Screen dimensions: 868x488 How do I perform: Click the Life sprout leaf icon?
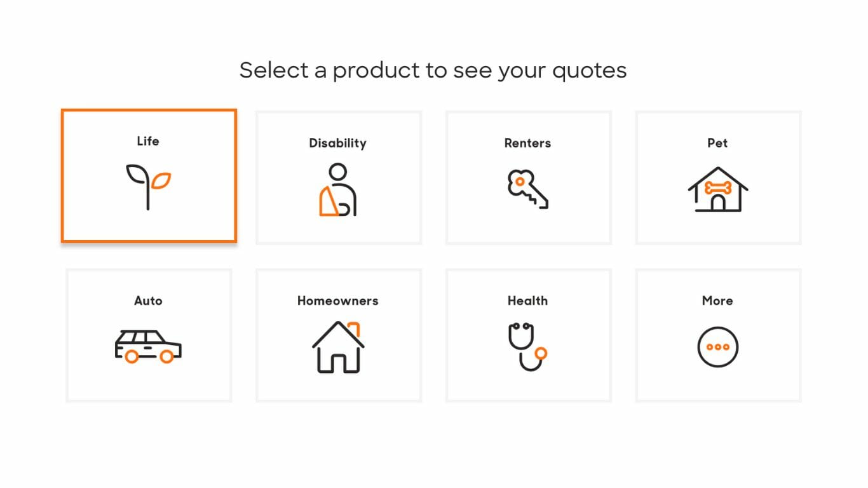pos(148,187)
